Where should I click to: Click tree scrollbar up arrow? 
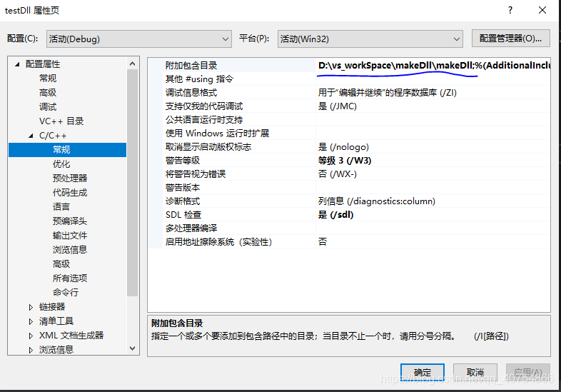[x=132, y=64]
